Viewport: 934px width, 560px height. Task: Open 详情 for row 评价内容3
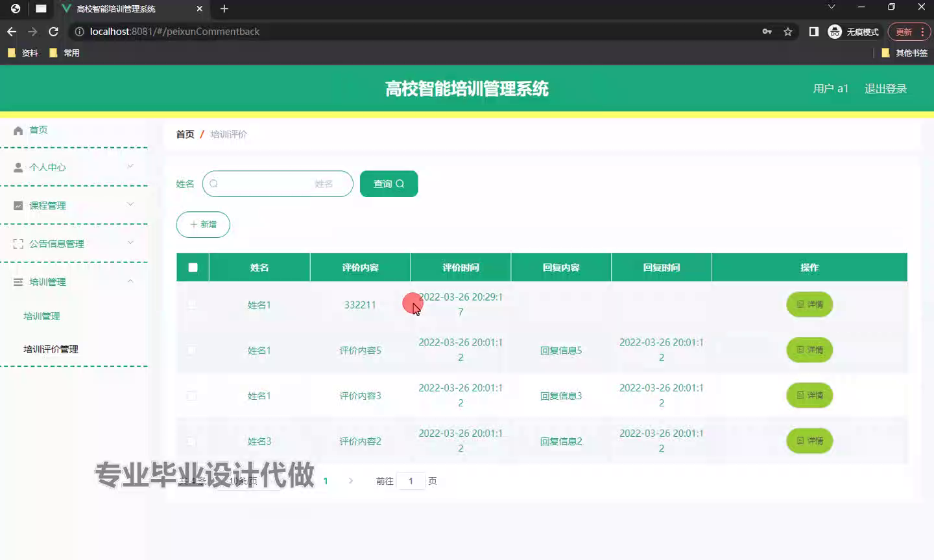click(x=809, y=395)
